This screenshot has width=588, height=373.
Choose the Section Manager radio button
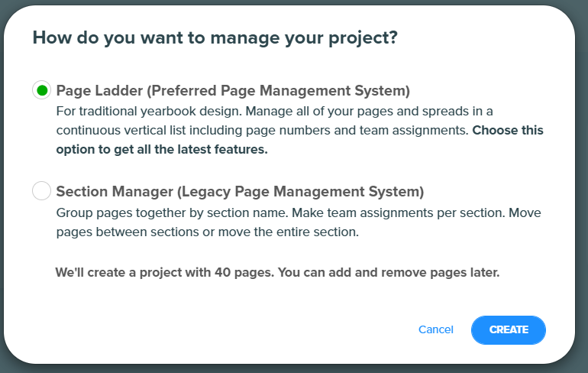42,191
